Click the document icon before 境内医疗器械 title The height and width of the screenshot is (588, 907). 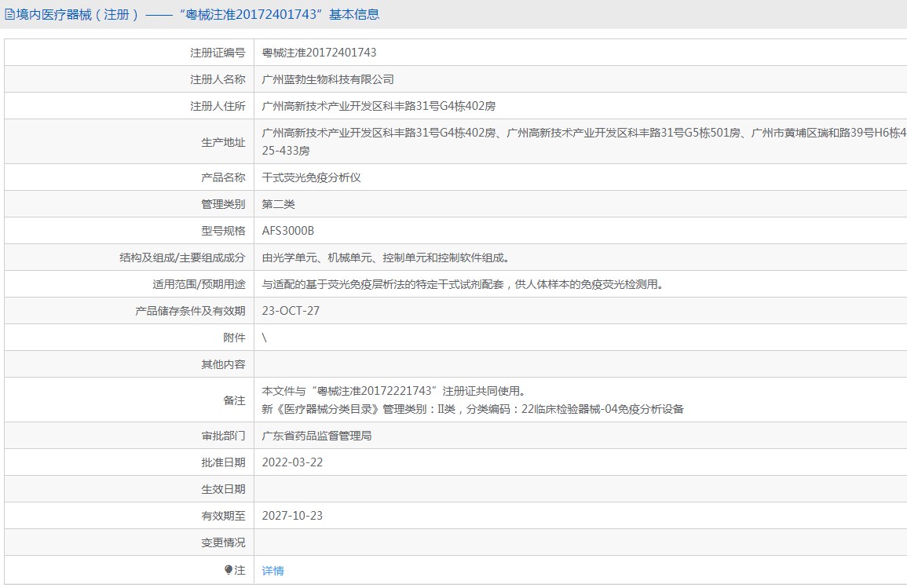click(x=9, y=14)
